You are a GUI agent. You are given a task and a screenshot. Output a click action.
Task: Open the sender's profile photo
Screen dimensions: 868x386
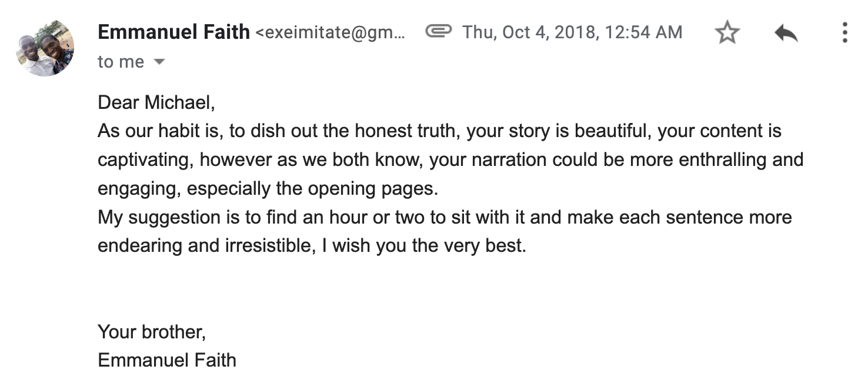click(x=45, y=47)
